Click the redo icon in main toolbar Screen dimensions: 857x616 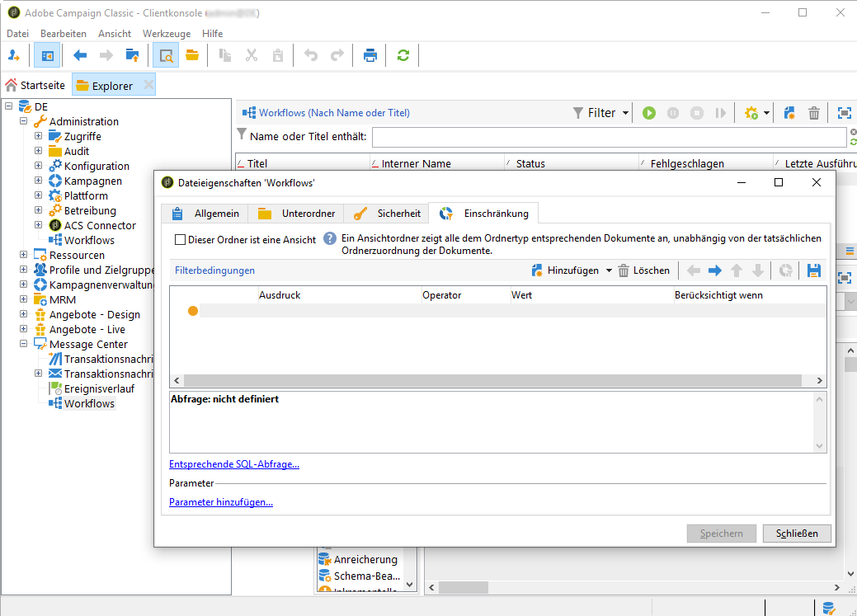click(337, 55)
